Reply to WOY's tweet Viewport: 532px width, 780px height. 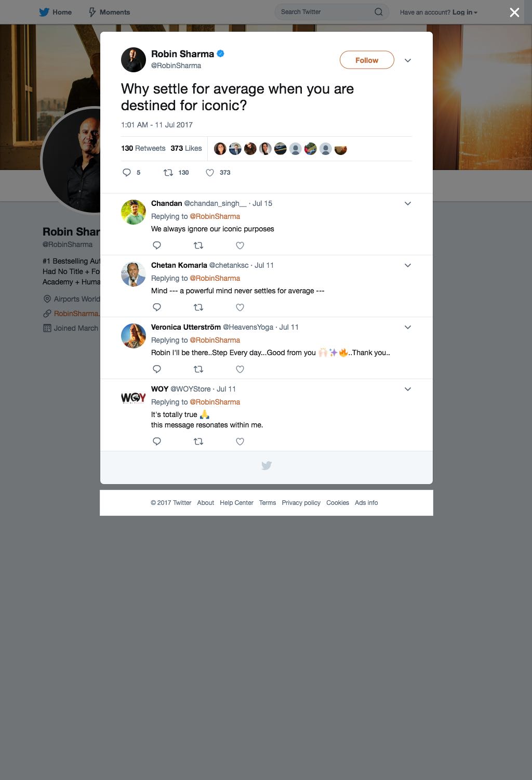[157, 441]
